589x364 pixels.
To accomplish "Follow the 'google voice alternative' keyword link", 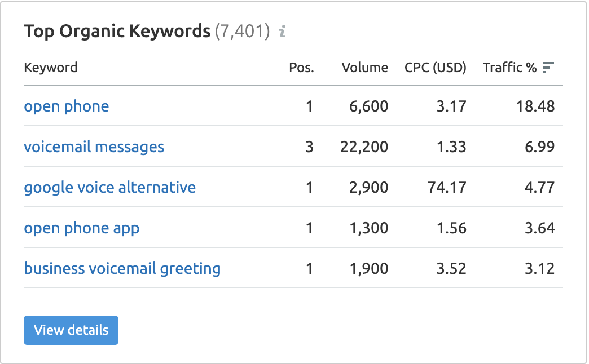I will coord(109,187).
